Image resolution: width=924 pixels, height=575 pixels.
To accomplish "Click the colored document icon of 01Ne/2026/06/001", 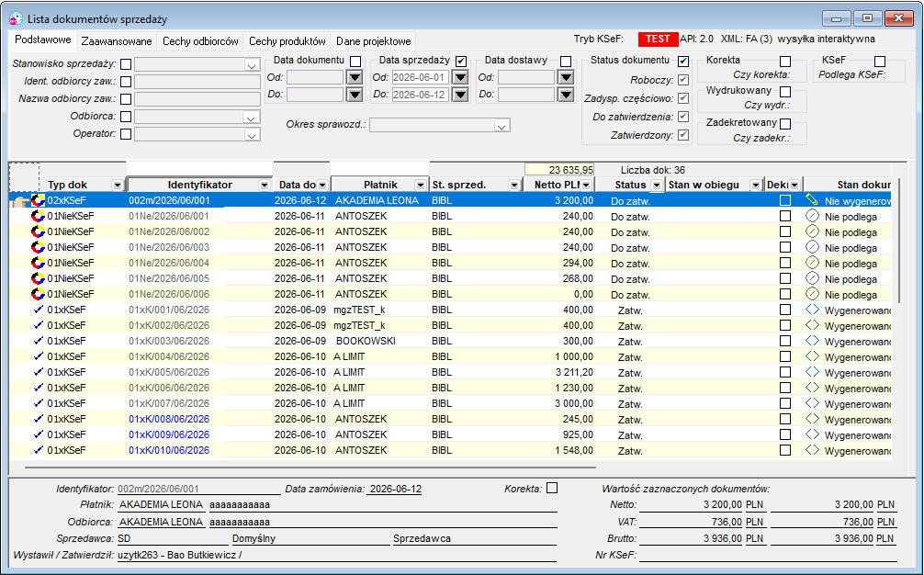I will click(x=38, y=216).
